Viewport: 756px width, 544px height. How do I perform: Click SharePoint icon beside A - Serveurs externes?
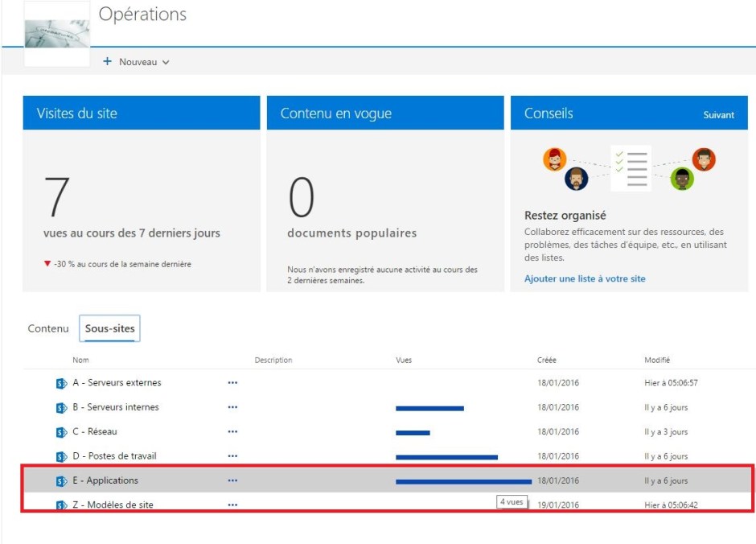60,383
